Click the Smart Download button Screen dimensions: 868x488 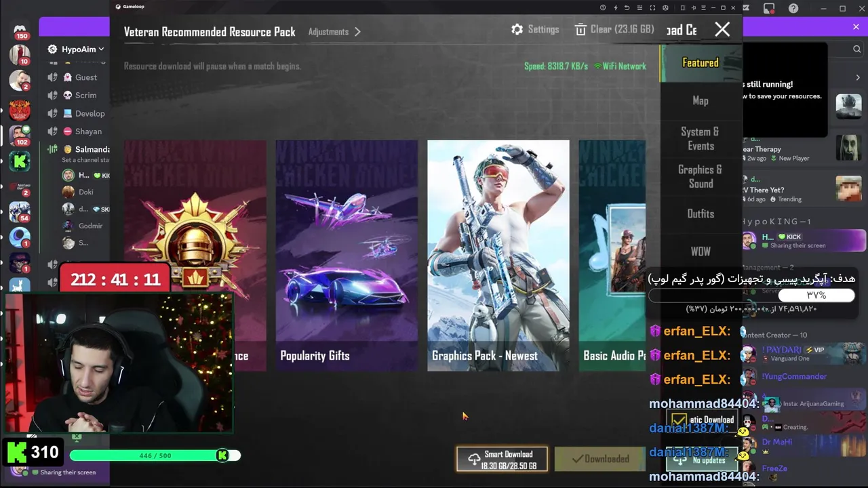click(x=502, y=460)
